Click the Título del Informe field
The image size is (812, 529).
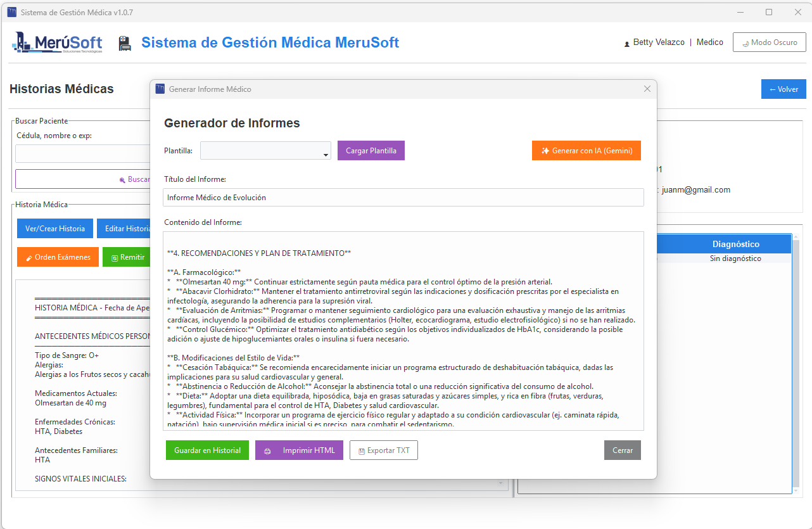(403, 197)
